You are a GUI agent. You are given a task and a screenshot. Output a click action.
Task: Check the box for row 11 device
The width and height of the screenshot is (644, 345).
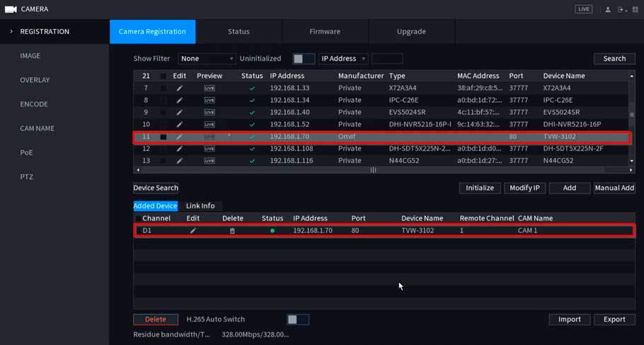[x=163, y=137]
